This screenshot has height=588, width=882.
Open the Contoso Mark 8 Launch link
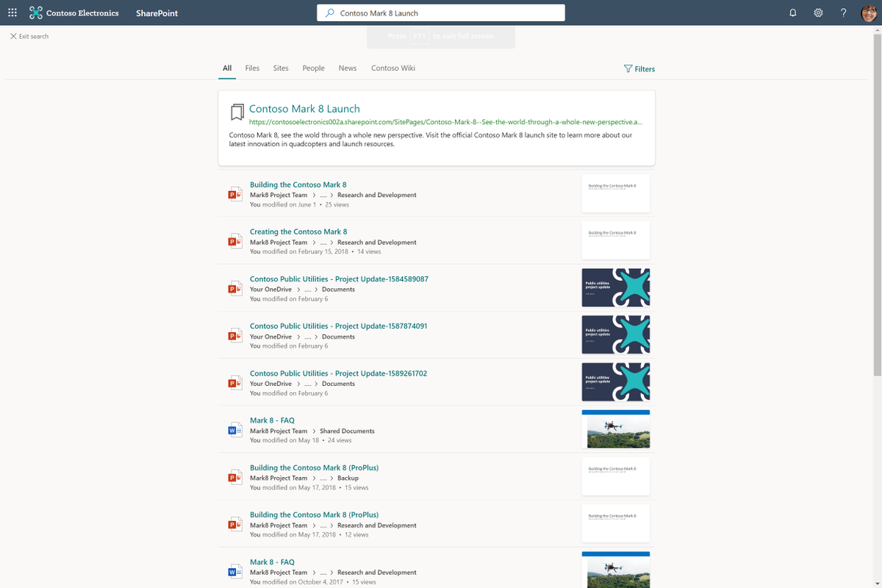click(304, 108)
